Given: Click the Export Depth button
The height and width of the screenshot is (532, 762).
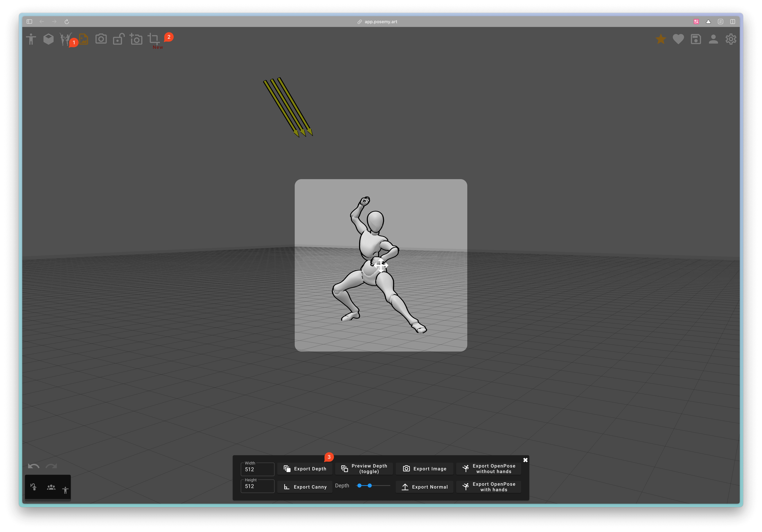Looking at the screenshot, I should [305, 469].
